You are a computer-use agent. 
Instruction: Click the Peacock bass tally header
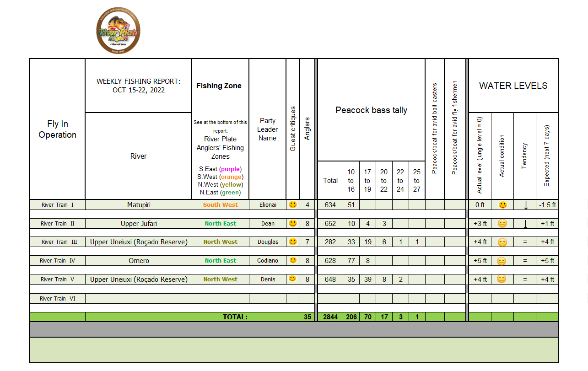[x=371, y=110]
